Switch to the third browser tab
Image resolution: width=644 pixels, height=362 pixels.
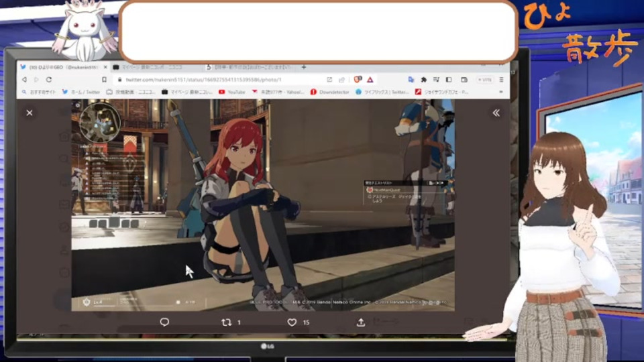coord(250,67)
